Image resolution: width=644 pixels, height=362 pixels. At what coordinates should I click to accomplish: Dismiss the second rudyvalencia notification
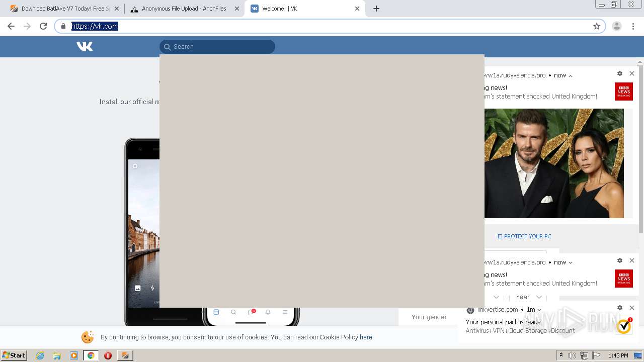[632, 260]
